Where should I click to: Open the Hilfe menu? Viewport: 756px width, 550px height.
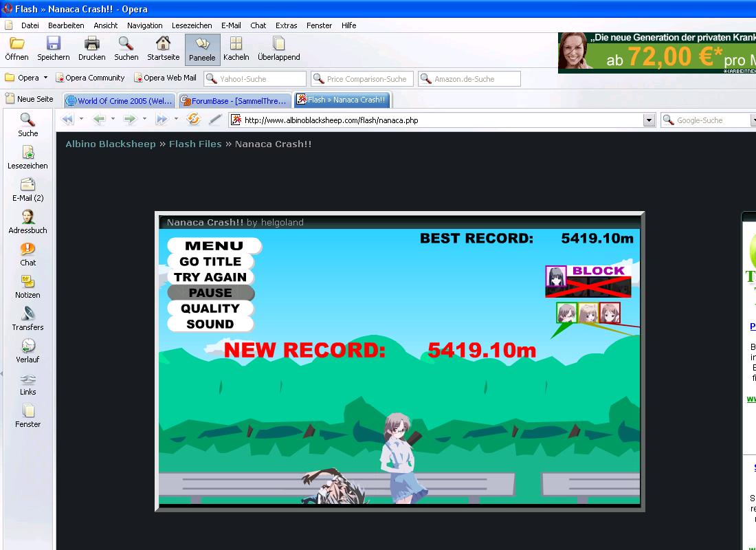coord(348,25)
